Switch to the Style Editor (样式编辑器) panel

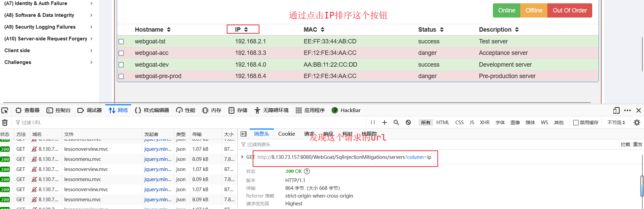click(152, 110)
